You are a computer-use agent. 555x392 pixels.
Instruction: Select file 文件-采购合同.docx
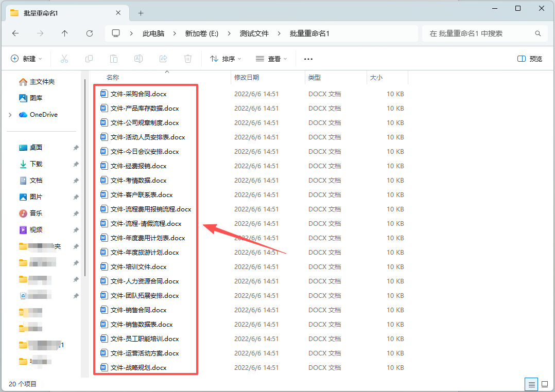pos(133,94)
